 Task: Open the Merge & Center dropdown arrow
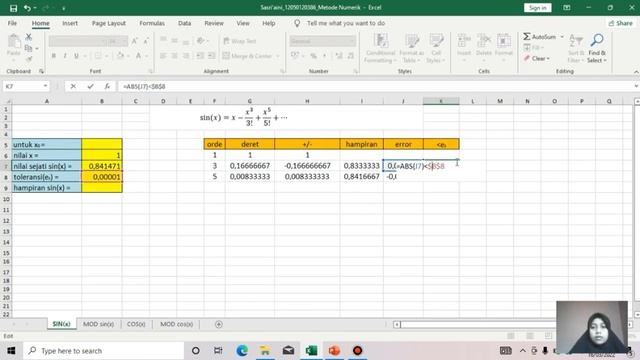[278, 56]
